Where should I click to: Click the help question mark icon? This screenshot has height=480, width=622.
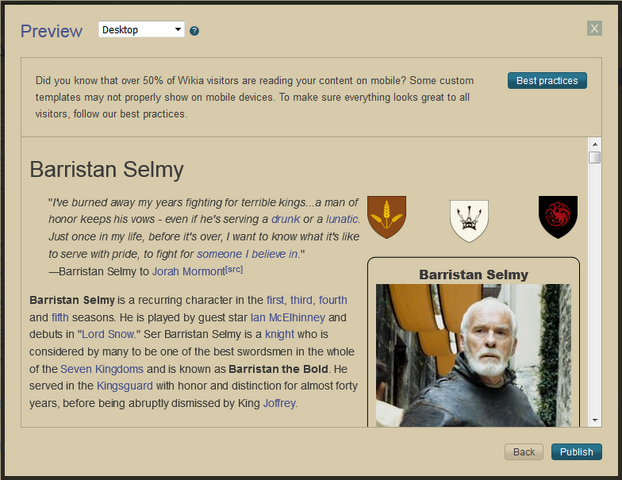(194, 31)
